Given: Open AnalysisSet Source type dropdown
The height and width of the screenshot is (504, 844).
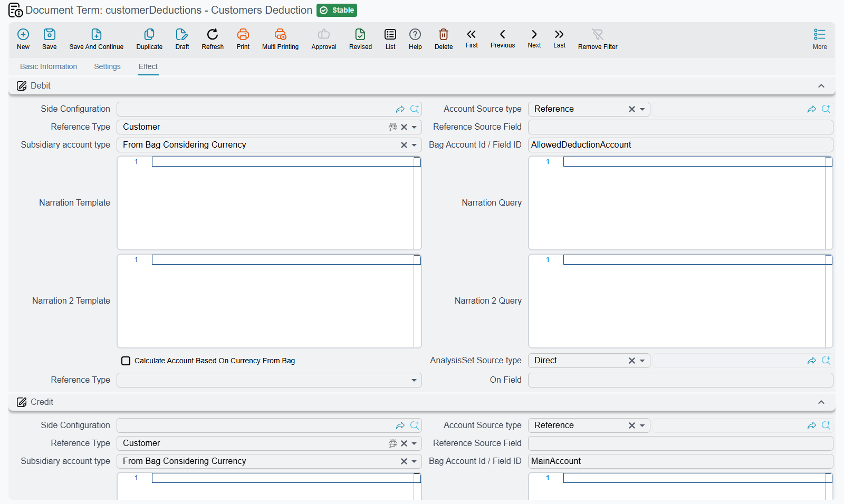Looking at the screenshot, I should (642, 361).
